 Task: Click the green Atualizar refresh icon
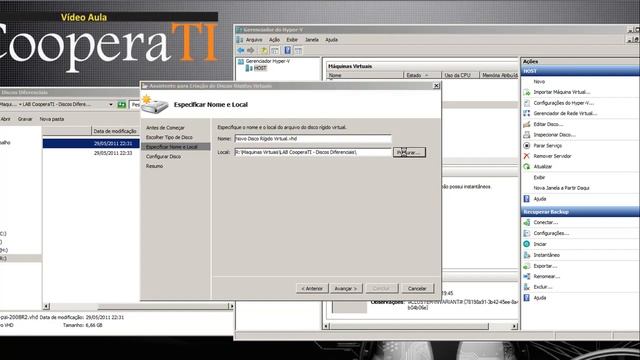tap(527, 167)
